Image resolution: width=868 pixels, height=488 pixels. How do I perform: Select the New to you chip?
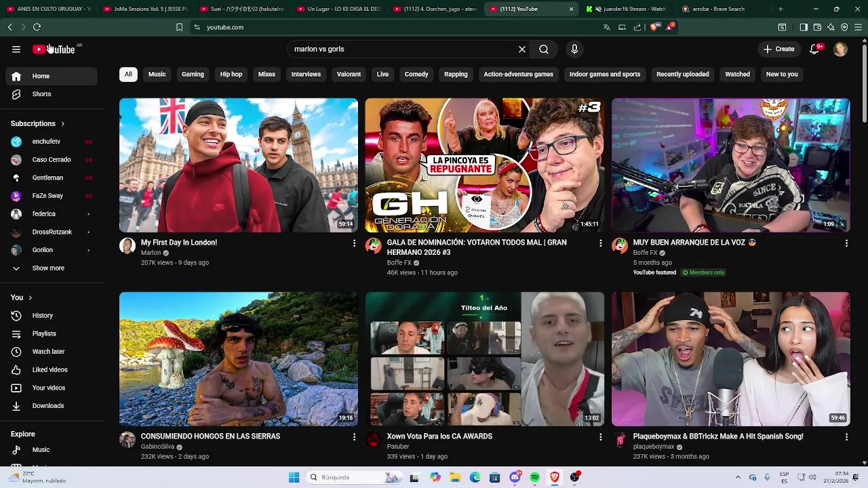point(782,75)
